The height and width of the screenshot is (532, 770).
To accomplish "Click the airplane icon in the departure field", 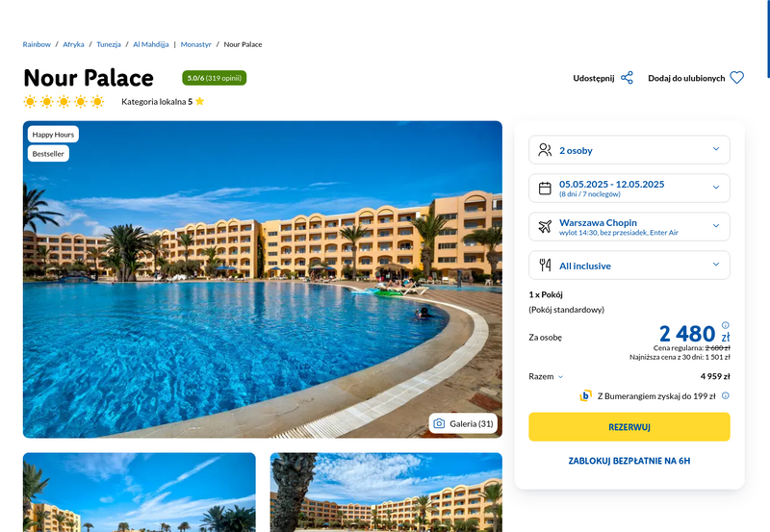I will point(545,227).
